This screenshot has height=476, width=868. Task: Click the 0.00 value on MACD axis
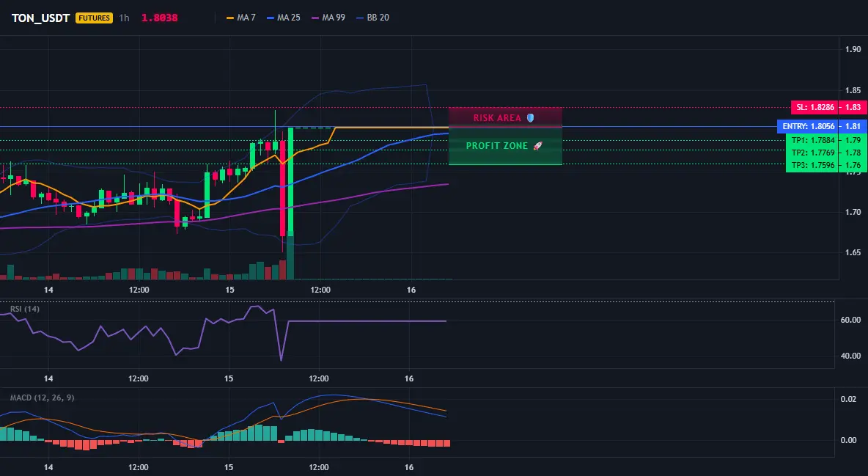coord(849,441)
